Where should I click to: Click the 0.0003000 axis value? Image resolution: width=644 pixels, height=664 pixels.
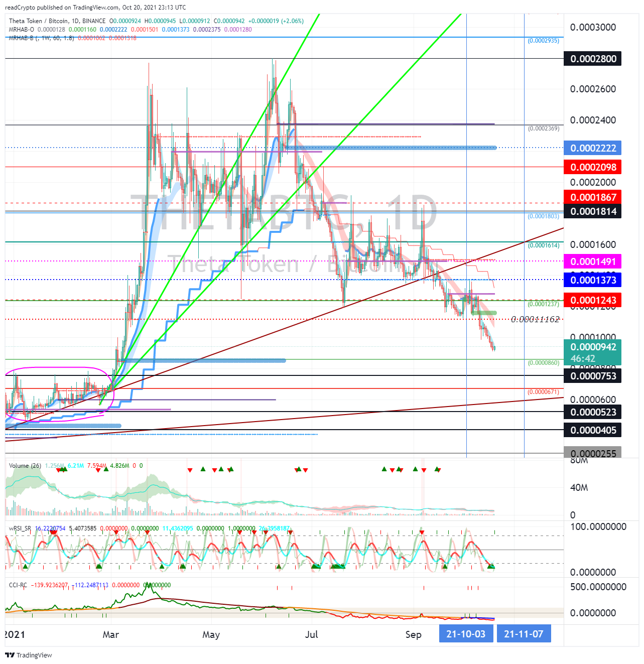tap(593, 27)
